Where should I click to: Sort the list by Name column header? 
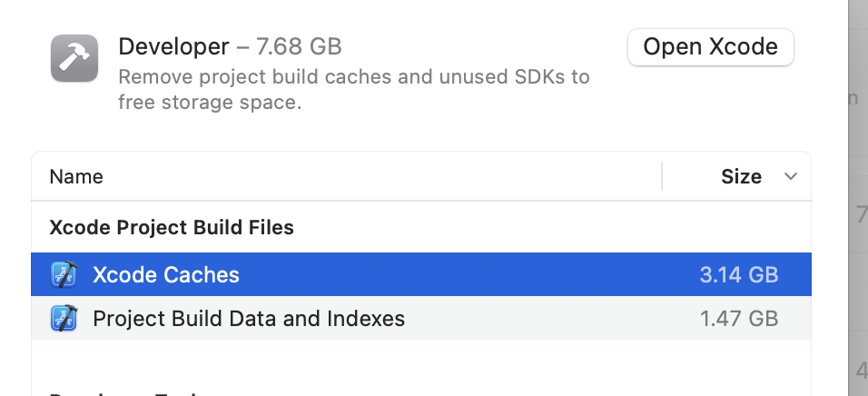[76, 176]
